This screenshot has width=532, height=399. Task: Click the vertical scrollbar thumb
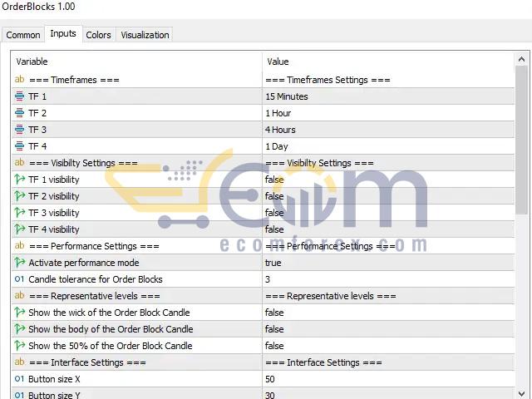pyautogui.click(x=521, y=140)
